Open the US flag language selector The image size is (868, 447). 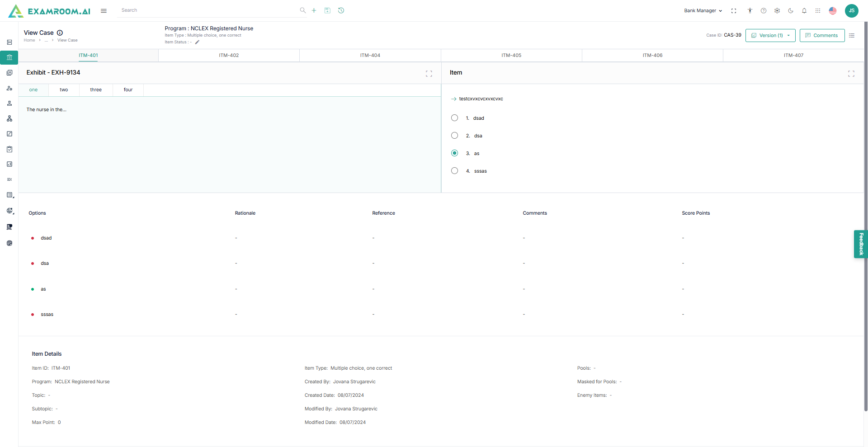click(x=832, y=11)
